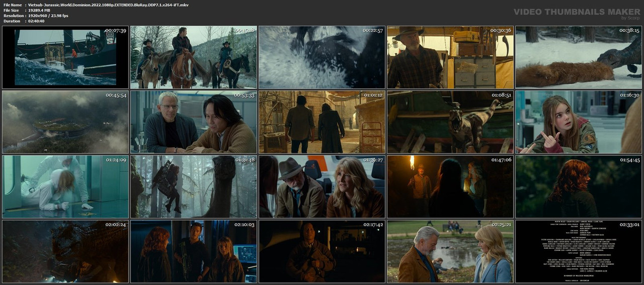
Task: Open the thumbnail timestamped 01:54:45
Action: point(579,186)
